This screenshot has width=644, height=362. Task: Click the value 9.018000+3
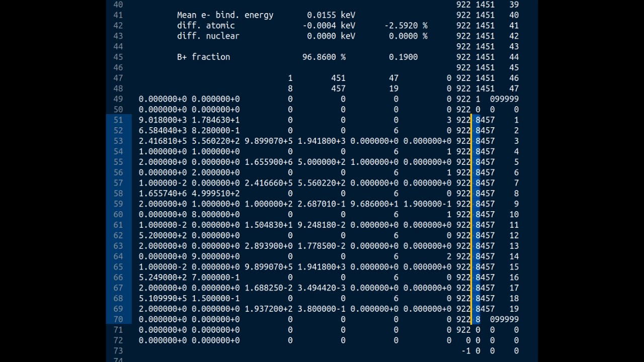(x=163, y=120)
